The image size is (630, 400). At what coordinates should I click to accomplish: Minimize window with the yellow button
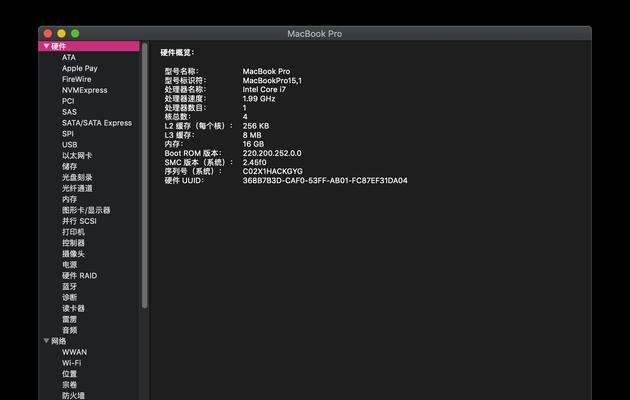pyautogui.click(x=61, y=34)
